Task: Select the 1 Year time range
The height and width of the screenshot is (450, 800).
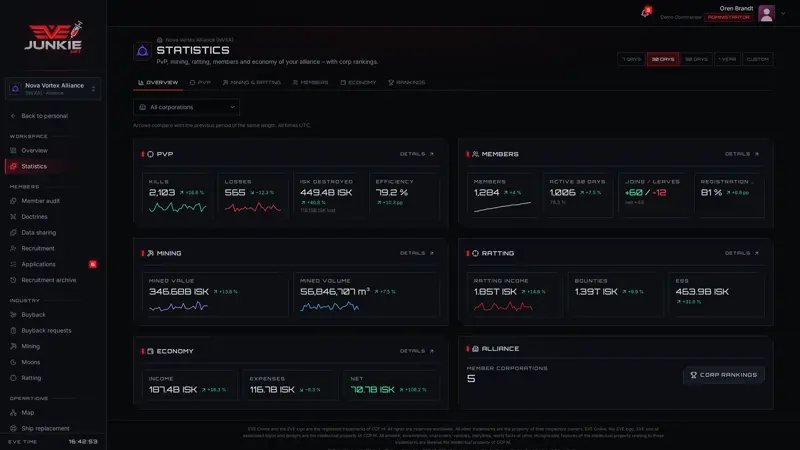Action: 728,59
